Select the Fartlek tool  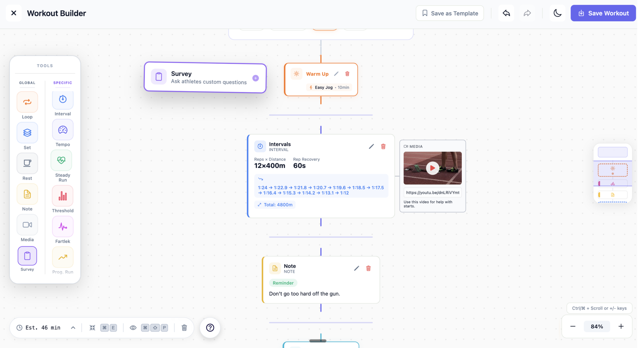click(63, 226)
